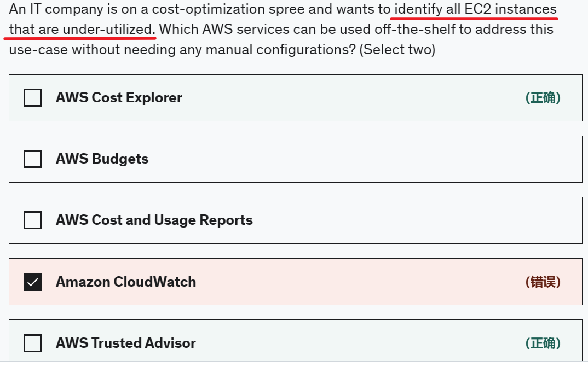Select the AWS Trusted Advisor checkbox
The height and width of the screenshot is (367, 588).
(33, 343)
